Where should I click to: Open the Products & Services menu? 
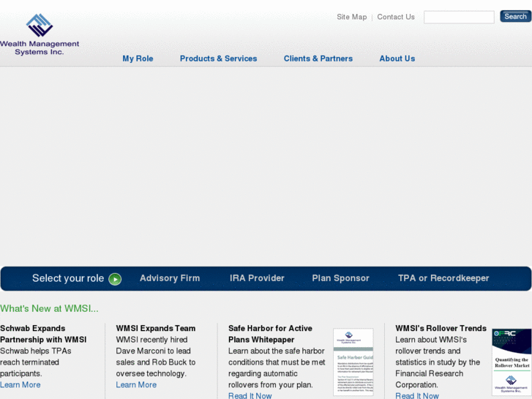(218, 59)
